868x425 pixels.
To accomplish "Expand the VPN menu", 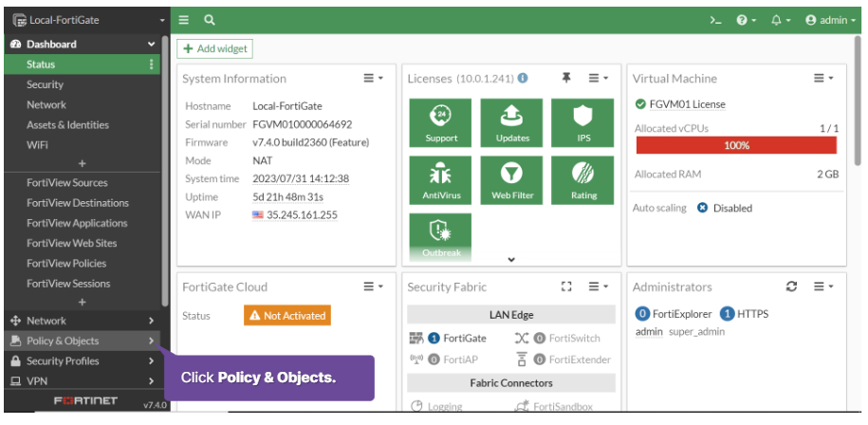I will (82, 380).
